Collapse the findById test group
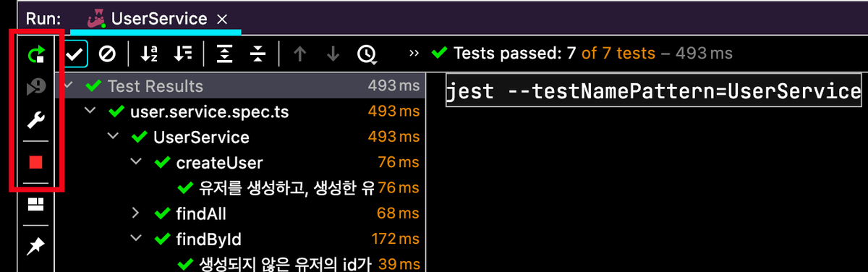Viewport: 868px width, 272px height. point(136,239)
